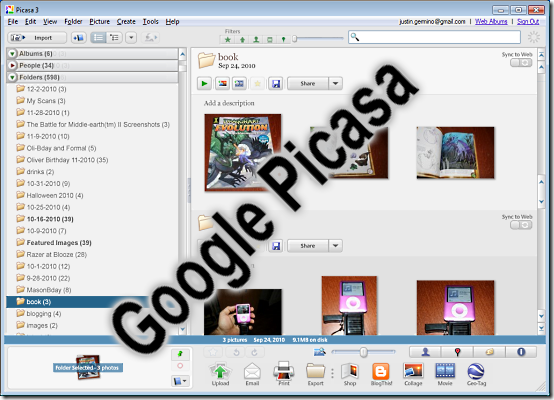The width and height of the screenshot is (554, 400).
Task: Filter to show movies only
Action: point(270,40)
